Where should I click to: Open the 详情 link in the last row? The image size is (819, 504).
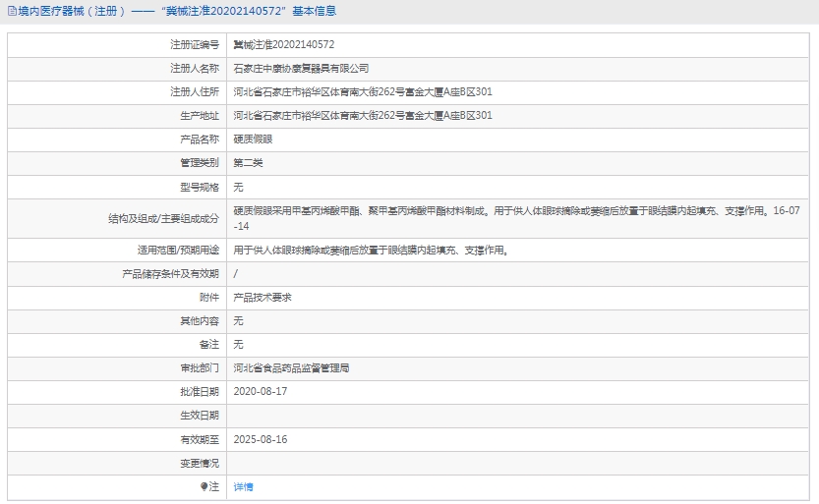click(x=243, y=486)
